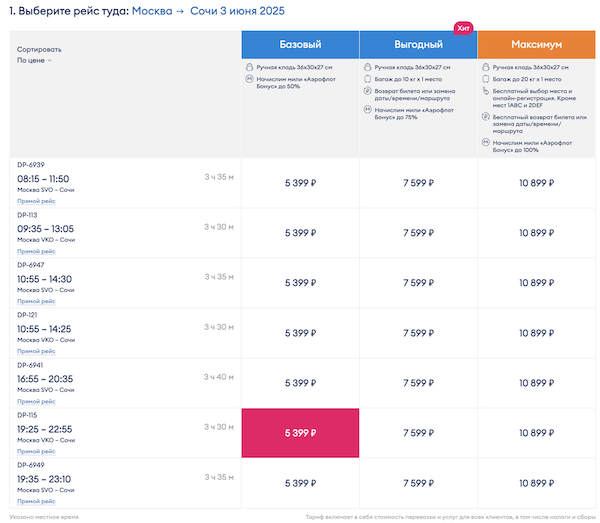Screen dimensions: 600x523
Task: Pick Максимум 10 899 ₽ price for flight DP-113
Action: (536, 233)
